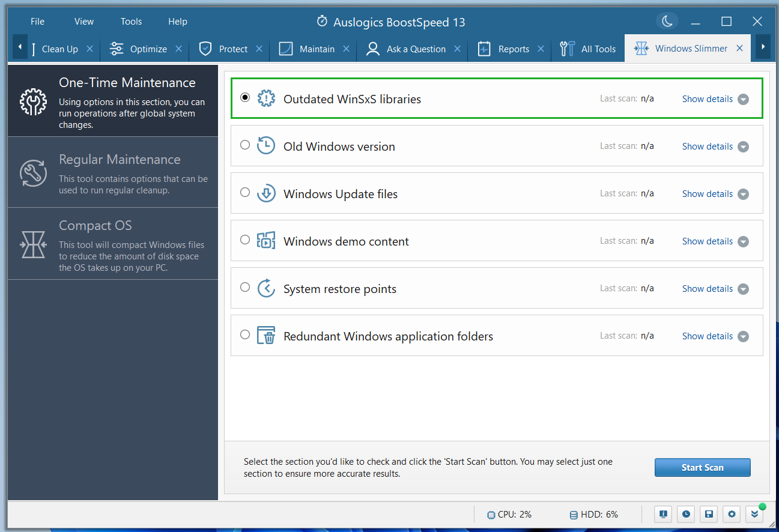Open the Tools menu

point(131,22)
